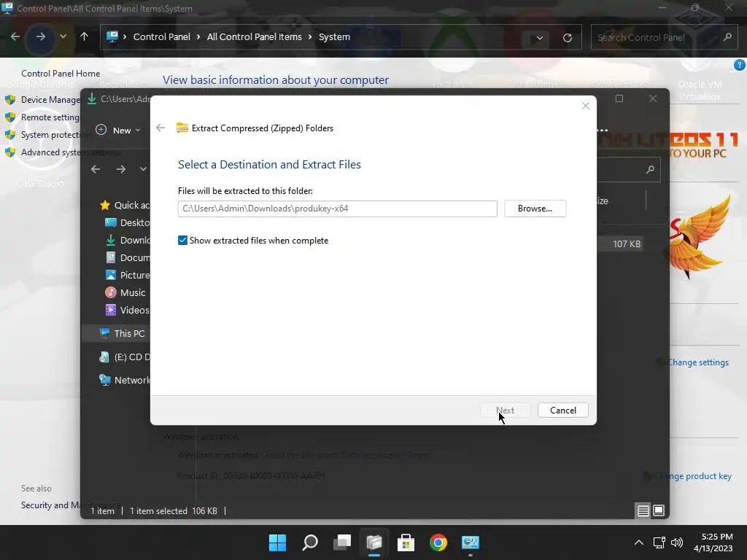
Task: Click File Explorer taskbar icon
Action: 374,542
